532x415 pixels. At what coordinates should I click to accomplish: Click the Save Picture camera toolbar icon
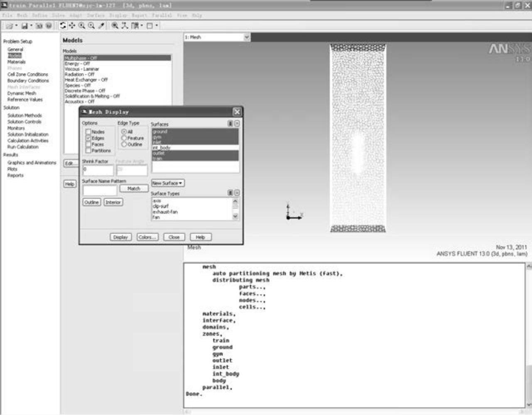tap(39, 26)
